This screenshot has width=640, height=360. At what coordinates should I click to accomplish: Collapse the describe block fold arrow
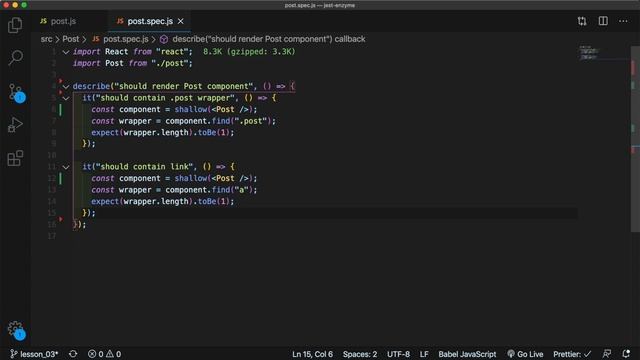click(x=66, y=87)
